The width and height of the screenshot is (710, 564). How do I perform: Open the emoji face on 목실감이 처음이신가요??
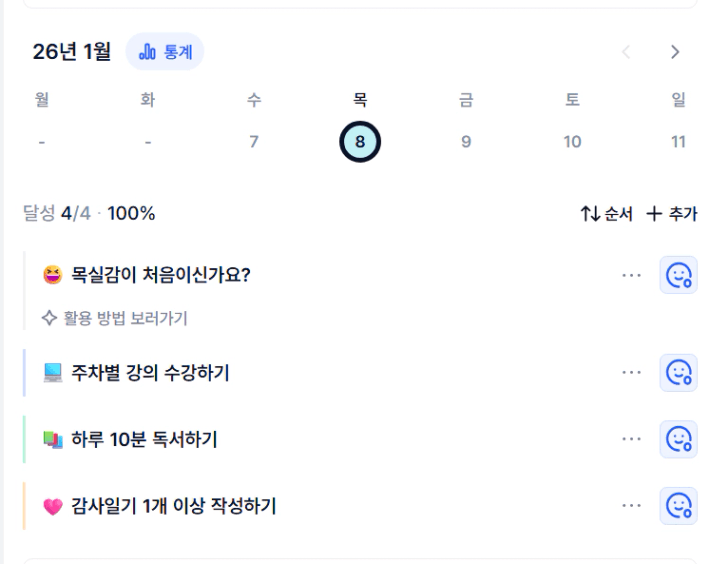pos(679,275)
